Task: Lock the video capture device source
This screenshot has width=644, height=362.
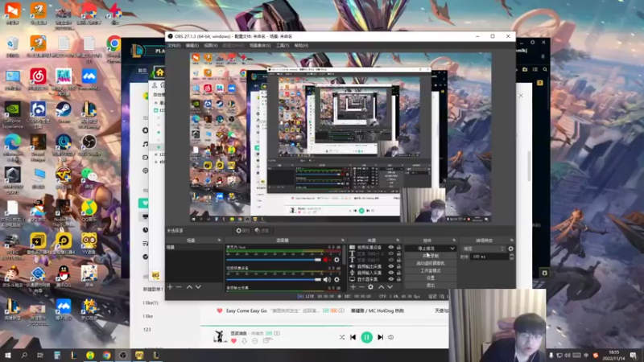Action: point(398,248)
